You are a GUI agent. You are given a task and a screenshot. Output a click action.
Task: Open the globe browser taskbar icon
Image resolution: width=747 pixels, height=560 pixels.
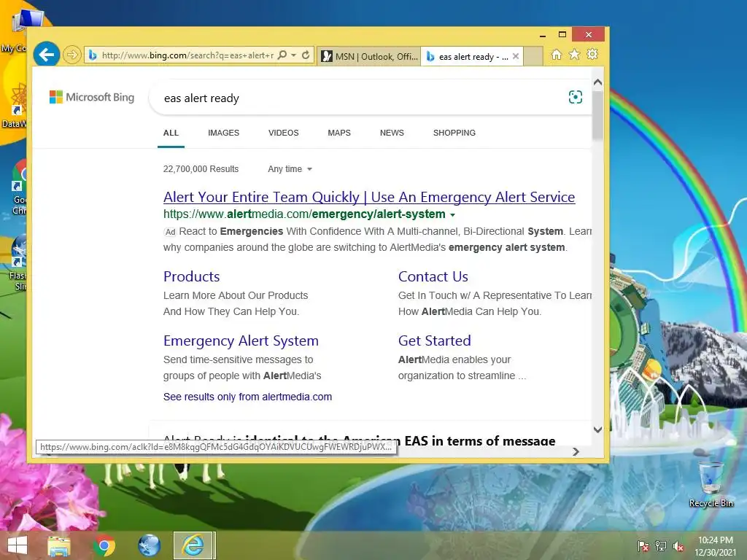pos(149,545)
